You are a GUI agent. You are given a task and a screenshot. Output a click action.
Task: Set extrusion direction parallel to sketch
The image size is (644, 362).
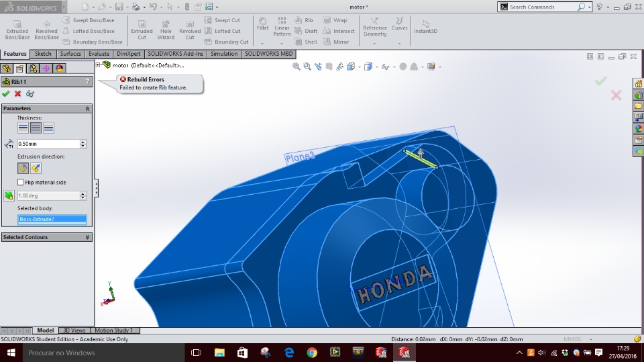(x=23, y=168)
